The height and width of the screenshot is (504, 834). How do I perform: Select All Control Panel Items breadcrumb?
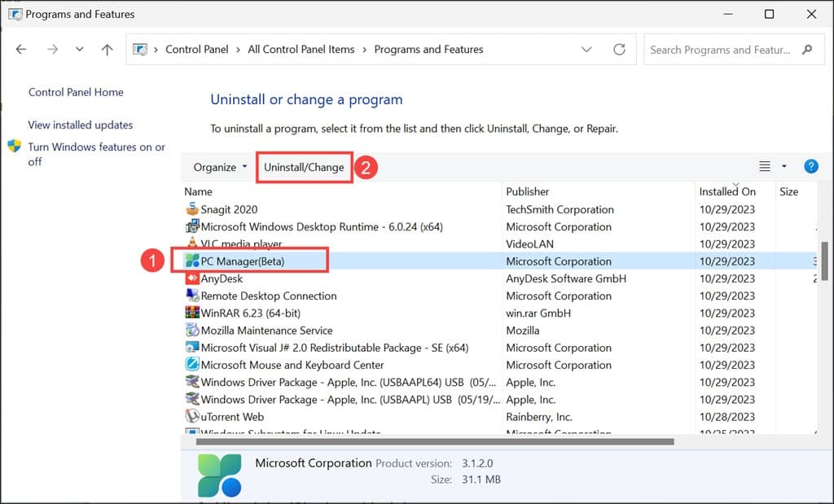pyautogui.click(x=301, y=50)
